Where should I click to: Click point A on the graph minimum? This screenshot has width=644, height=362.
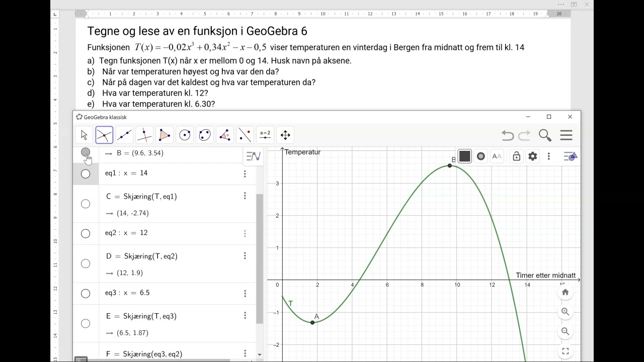point(312,322)
